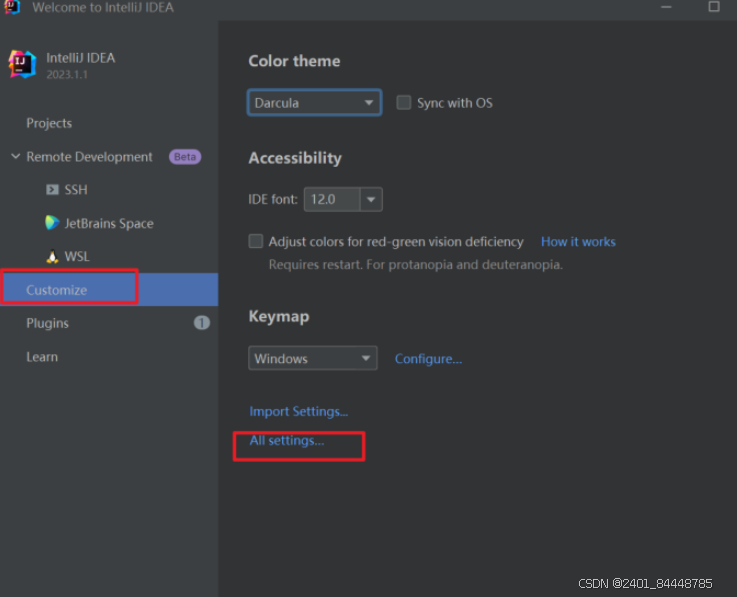Screen dimensions: 737x597
Task: Maximize the Welcome to IntelliJ IDEA window
Action: click(x=714, y=7)
